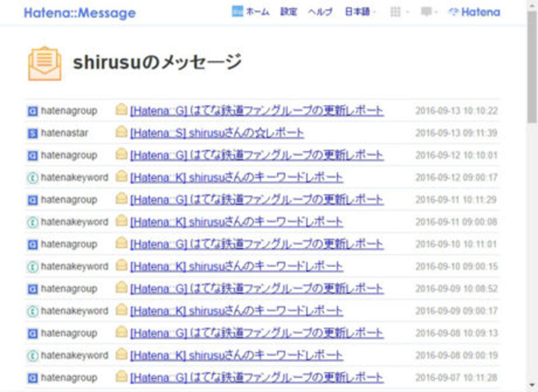This screenshot has width=538, height=392.
Task: Open the [Hatena::G] report dated 2016-09-09
Action: (257, 289)
